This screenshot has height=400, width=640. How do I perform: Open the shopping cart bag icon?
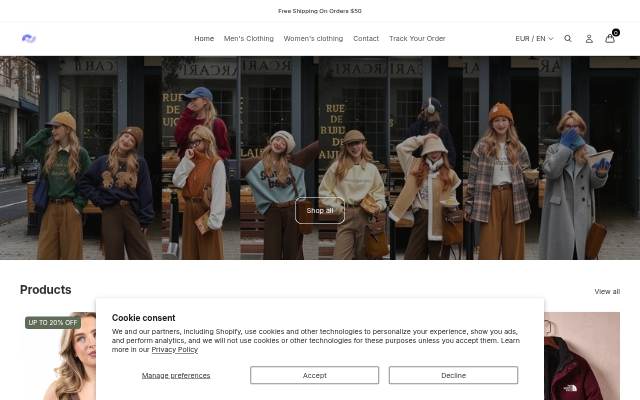[x=610, y=38]
